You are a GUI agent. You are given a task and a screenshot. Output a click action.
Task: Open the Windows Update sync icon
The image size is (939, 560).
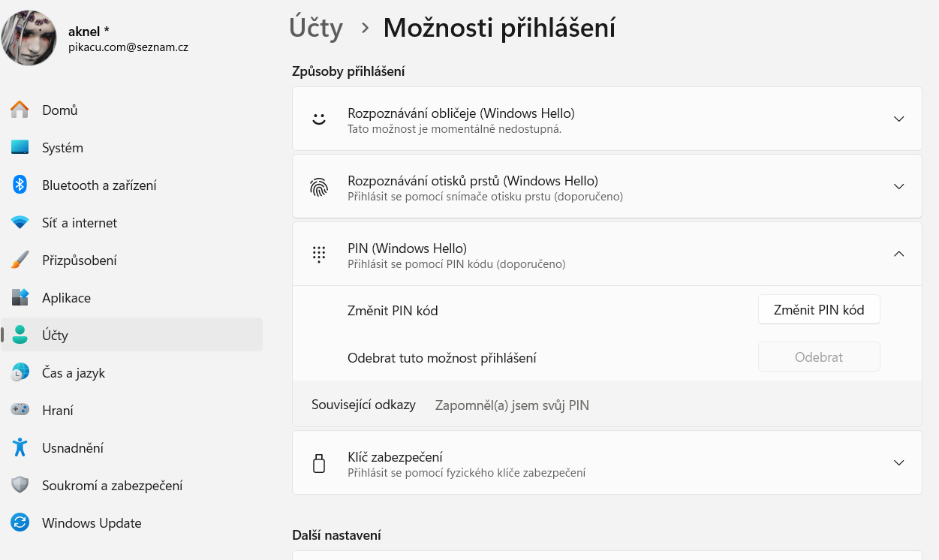coord(20,522)
